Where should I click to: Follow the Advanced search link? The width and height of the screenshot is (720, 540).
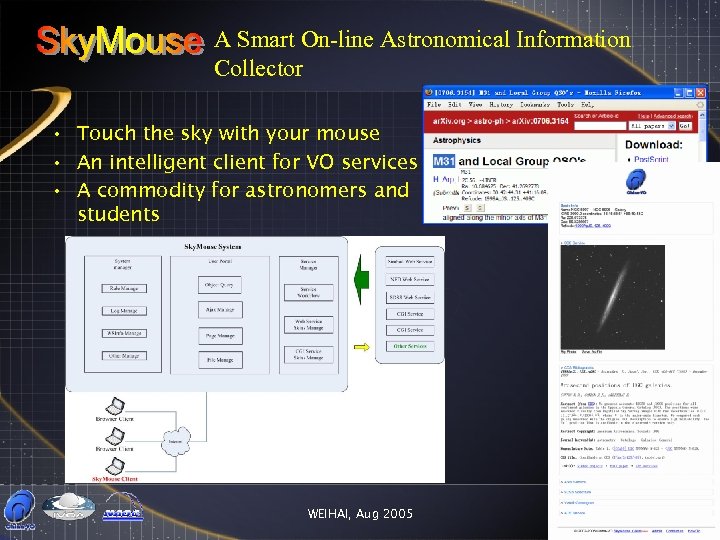coord(673,116)
